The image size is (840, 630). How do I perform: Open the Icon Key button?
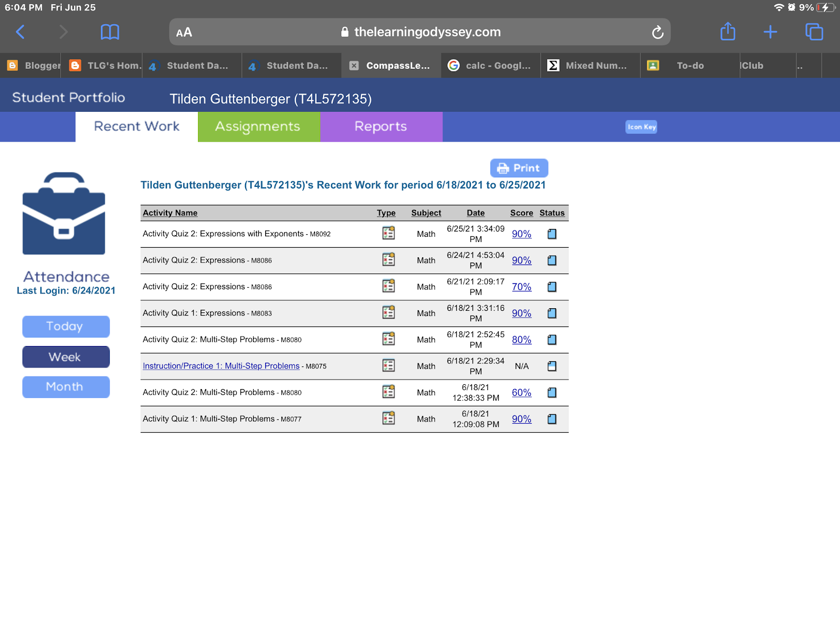point(641,127)
